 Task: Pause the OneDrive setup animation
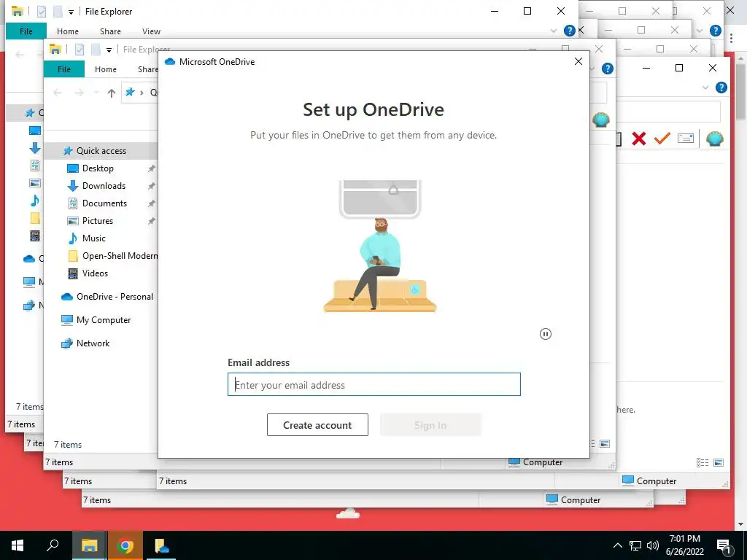point(546,334)
